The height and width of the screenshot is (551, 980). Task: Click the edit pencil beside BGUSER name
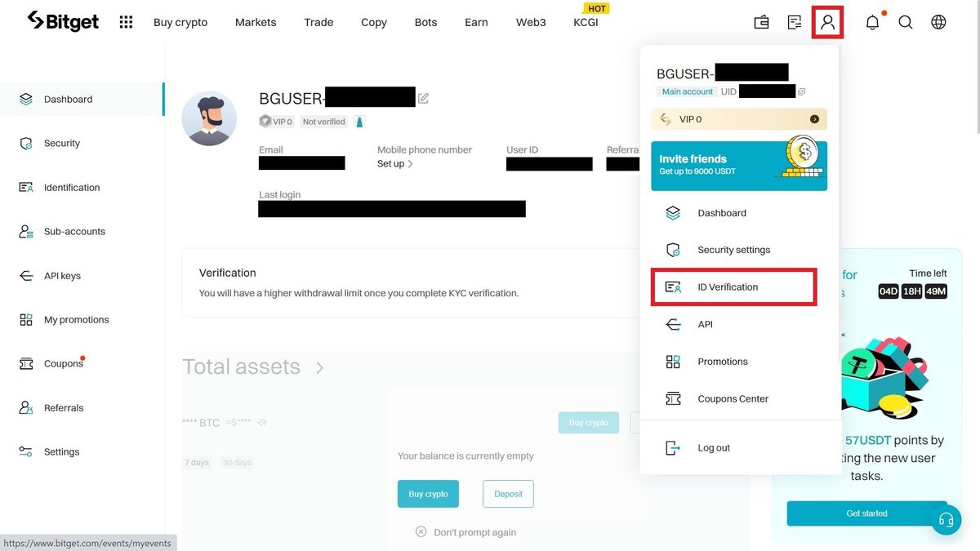point(423,98)
